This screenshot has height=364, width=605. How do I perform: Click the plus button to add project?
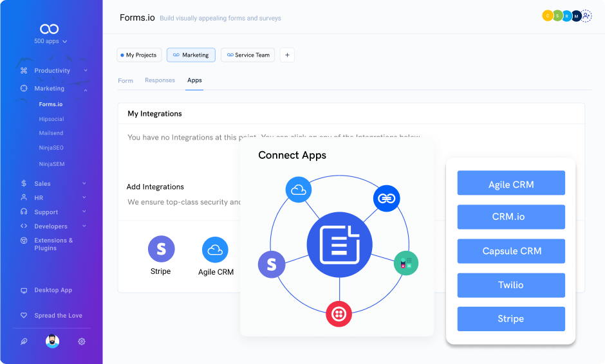pos(288,55)
